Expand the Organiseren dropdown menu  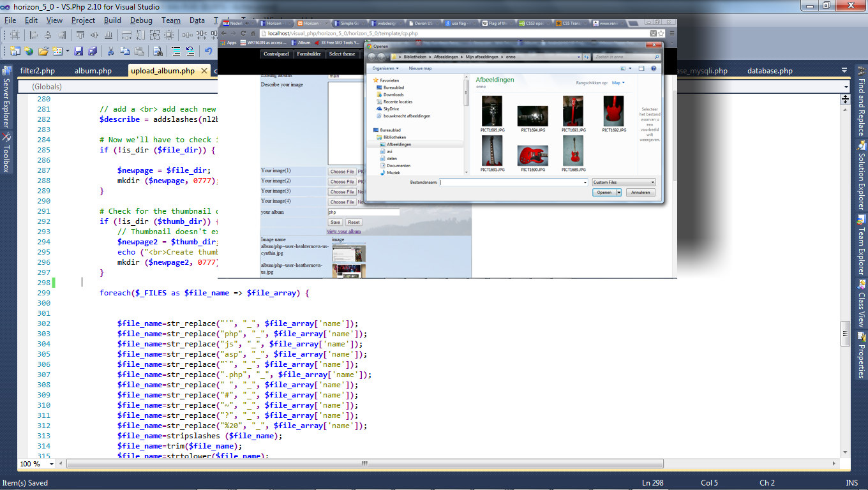[385, 68]
